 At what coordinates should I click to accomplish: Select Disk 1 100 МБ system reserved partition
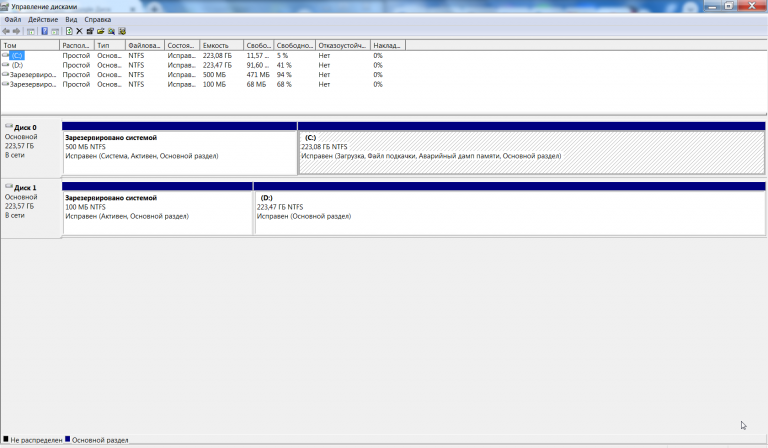point(157,209)
